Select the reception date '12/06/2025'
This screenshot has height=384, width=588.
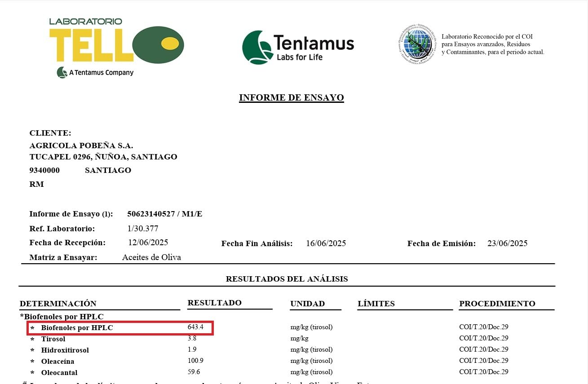[148, 243]
